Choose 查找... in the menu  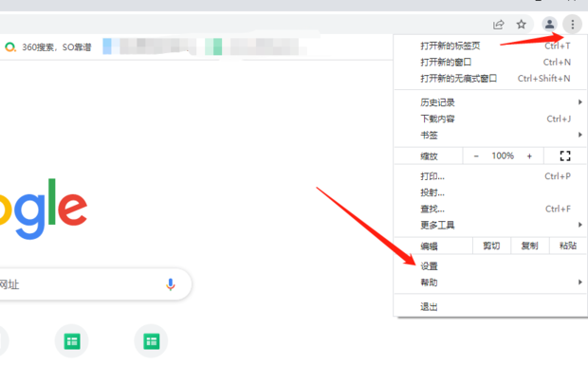[x=490, y=209]
